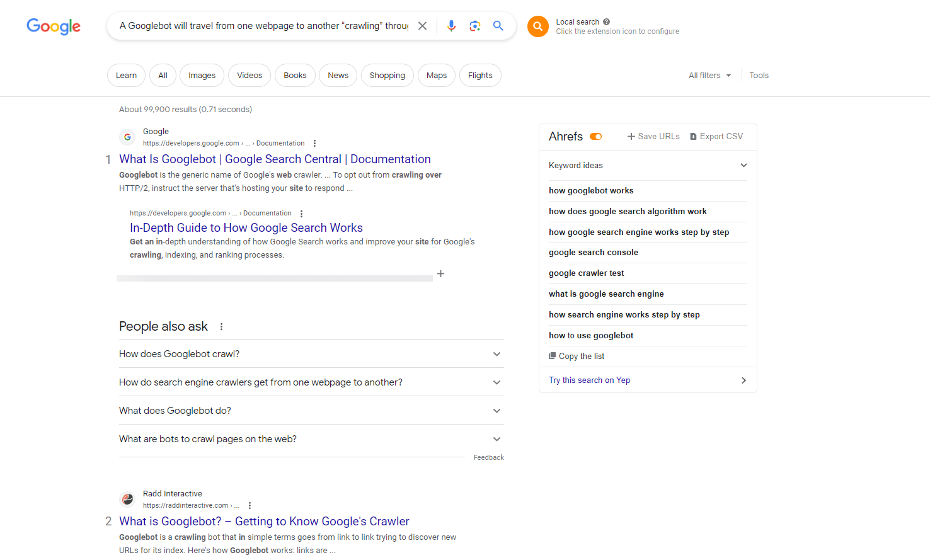The image size is (930, 560).
Task: Click keyword 'how search engine works step by step'
Action: [624, 315]
